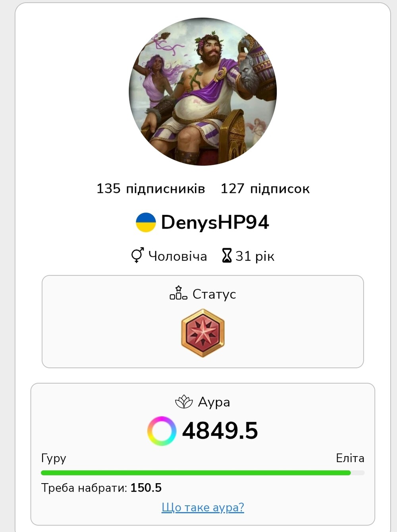Click the rainbow aura ring icon

click(162, 431)
